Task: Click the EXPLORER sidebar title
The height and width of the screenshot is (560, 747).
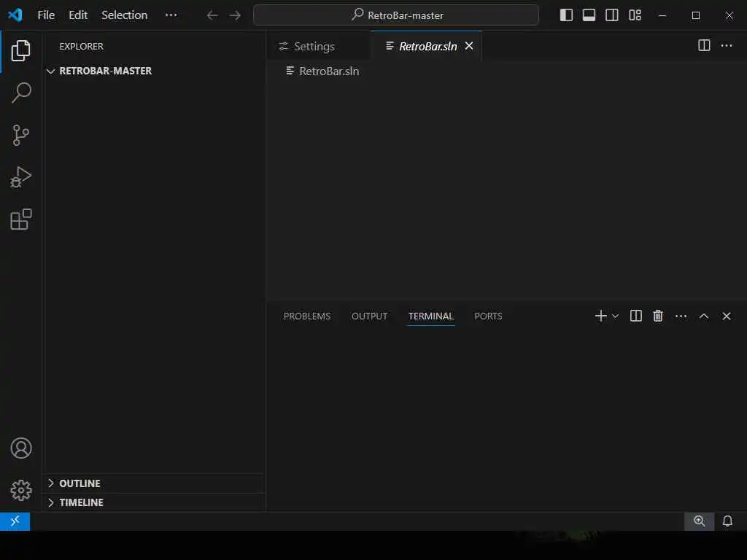Action: coord(81,46)
